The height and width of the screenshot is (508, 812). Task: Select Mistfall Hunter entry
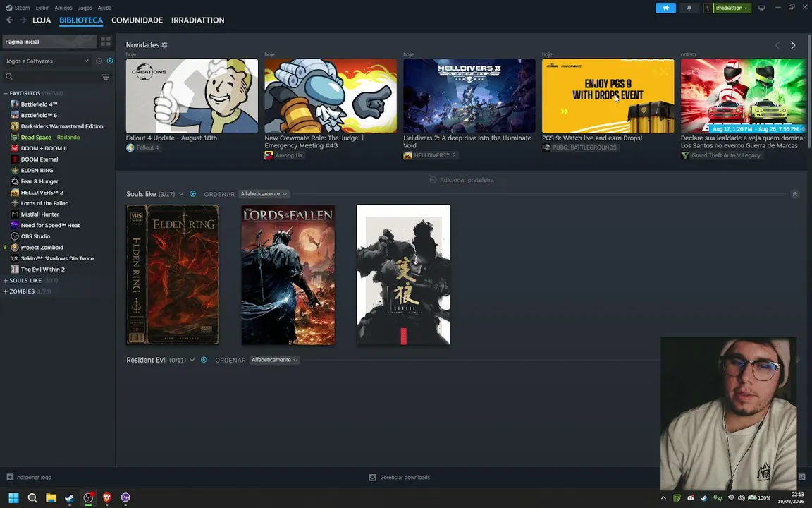pyautogui.click(x=40, y=214)
